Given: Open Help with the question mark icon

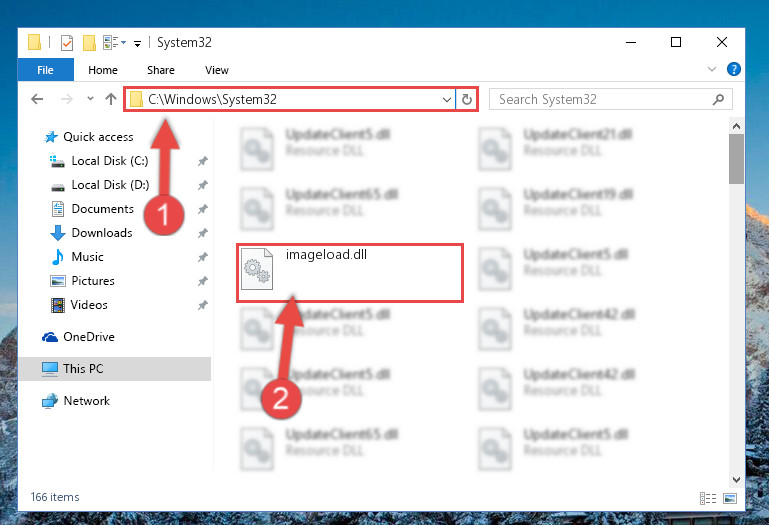Looking at the screenshot, I should (x=734, y=69).
